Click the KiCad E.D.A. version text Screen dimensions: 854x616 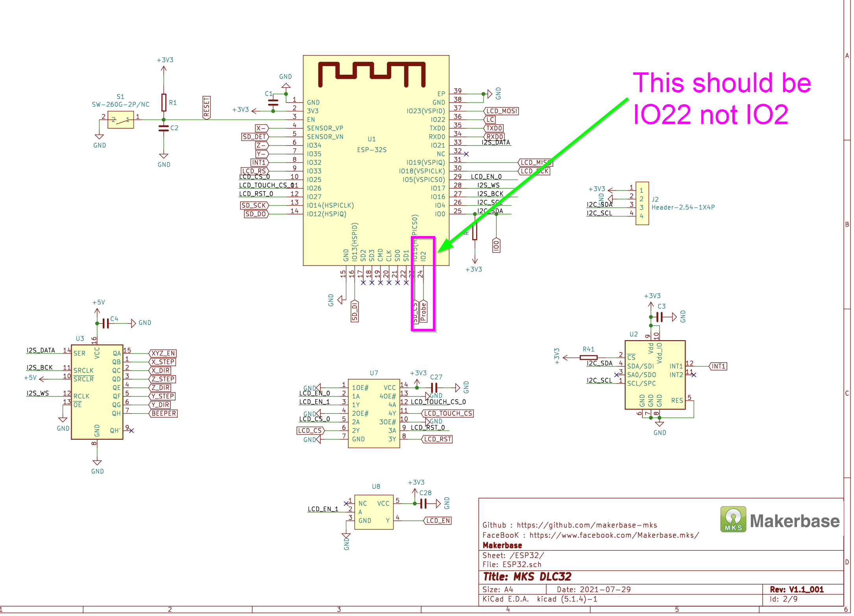[540, 599]
